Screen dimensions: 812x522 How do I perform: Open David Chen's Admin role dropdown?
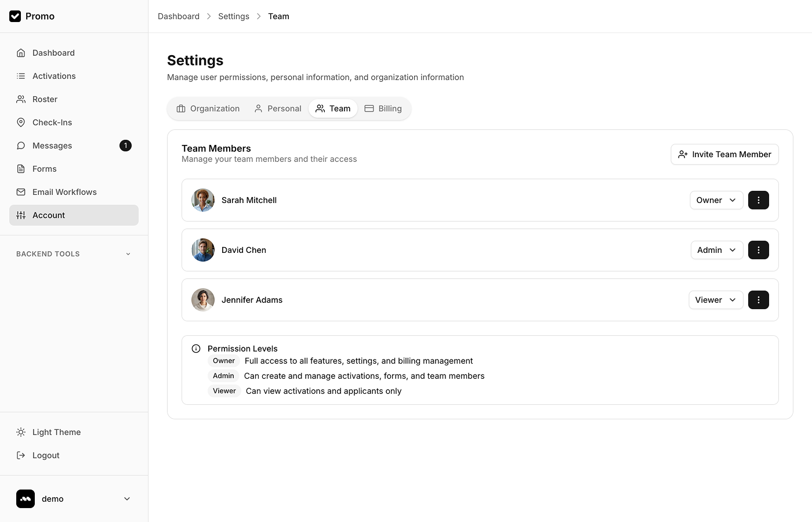click(716, 250)
